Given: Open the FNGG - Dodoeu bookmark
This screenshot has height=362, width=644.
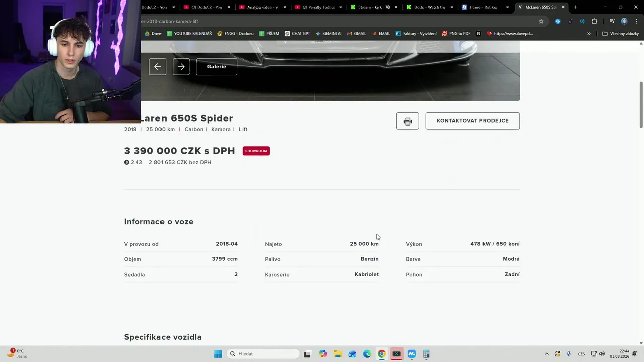Looking at the screenshot, I should pos(235,34).
